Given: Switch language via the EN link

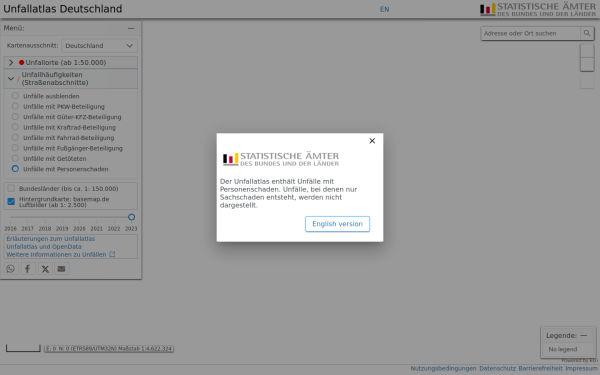Looking at the screenshot, I should pos(385,9).
